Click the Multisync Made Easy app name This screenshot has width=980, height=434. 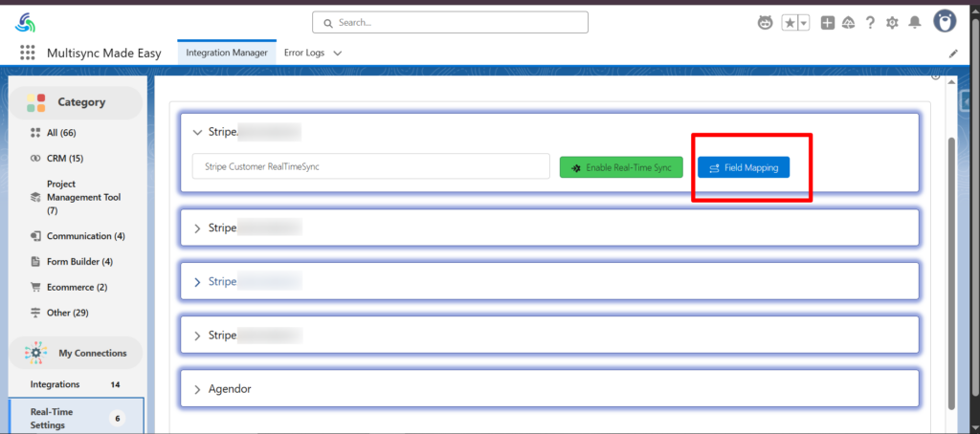(x=103, y=54)
